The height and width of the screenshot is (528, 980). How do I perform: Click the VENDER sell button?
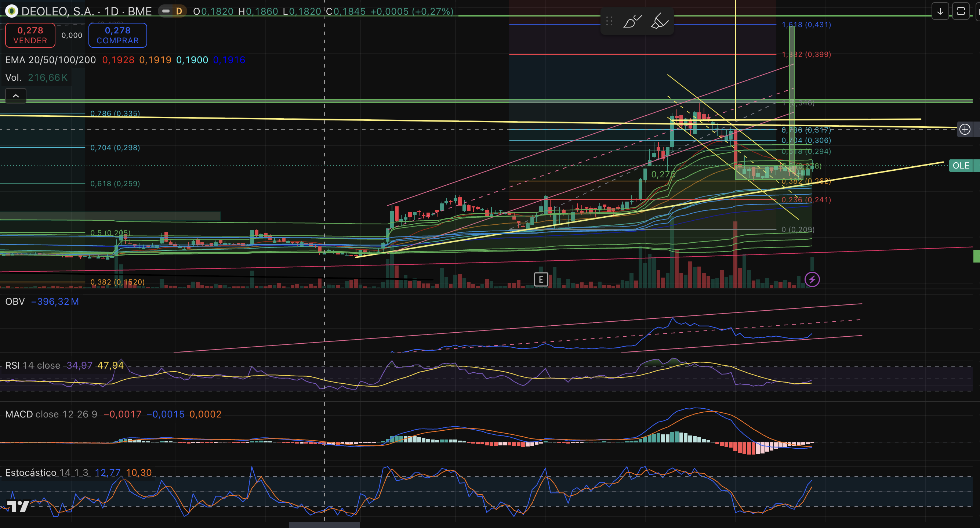(30, 35)
